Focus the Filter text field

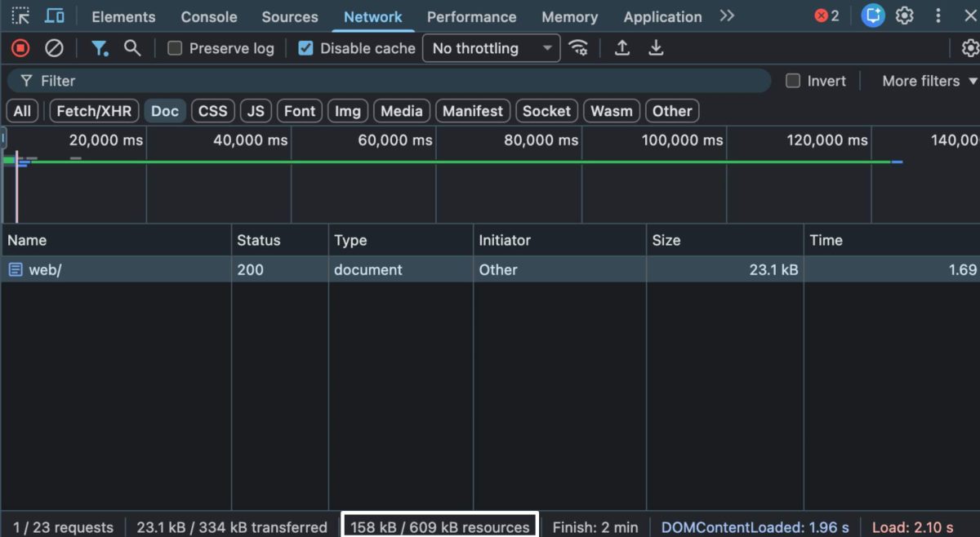[389, 81]
